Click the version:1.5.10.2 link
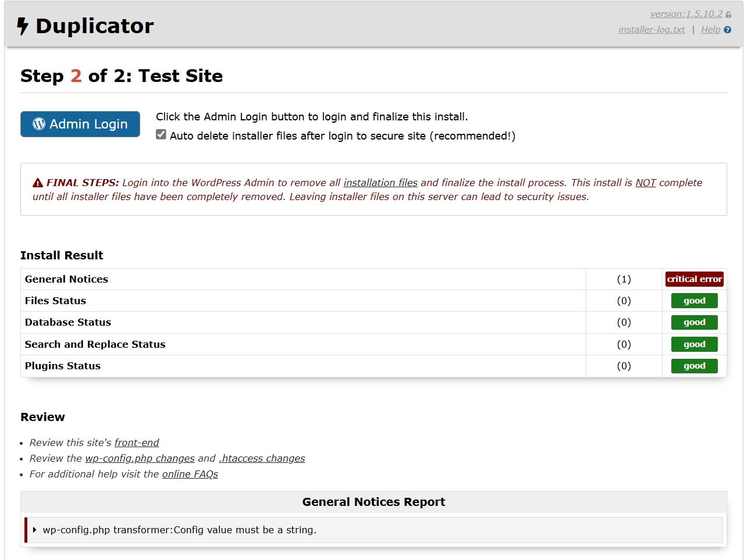751x560 pixels. tap(686, 14)
